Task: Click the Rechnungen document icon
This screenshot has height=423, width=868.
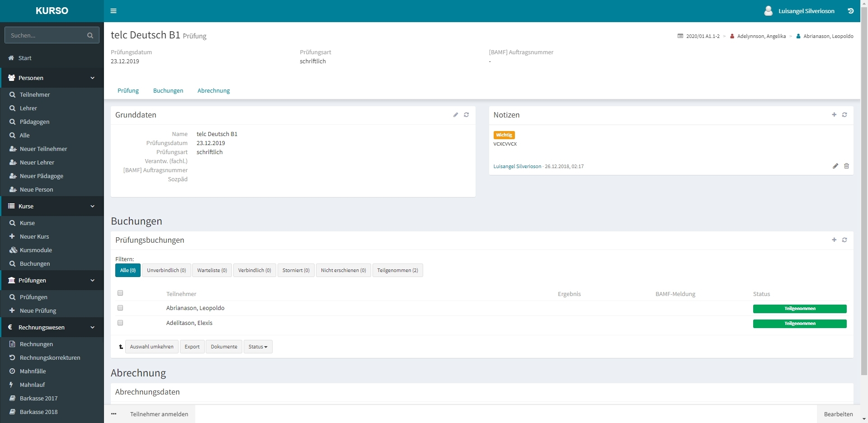Action: [12, 344]
